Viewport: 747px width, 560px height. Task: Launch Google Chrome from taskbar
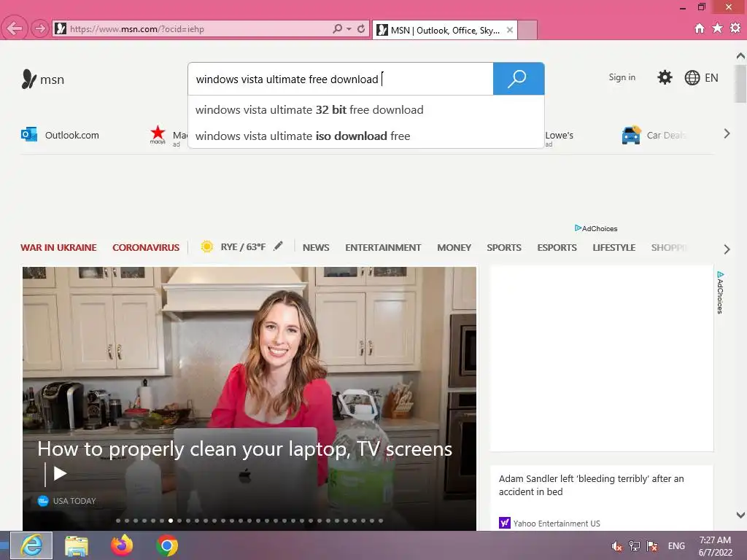[x=167, y=545]
